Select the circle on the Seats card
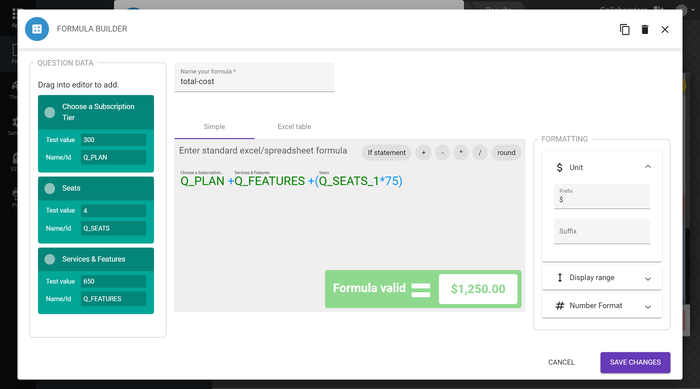 pos(50,188)
